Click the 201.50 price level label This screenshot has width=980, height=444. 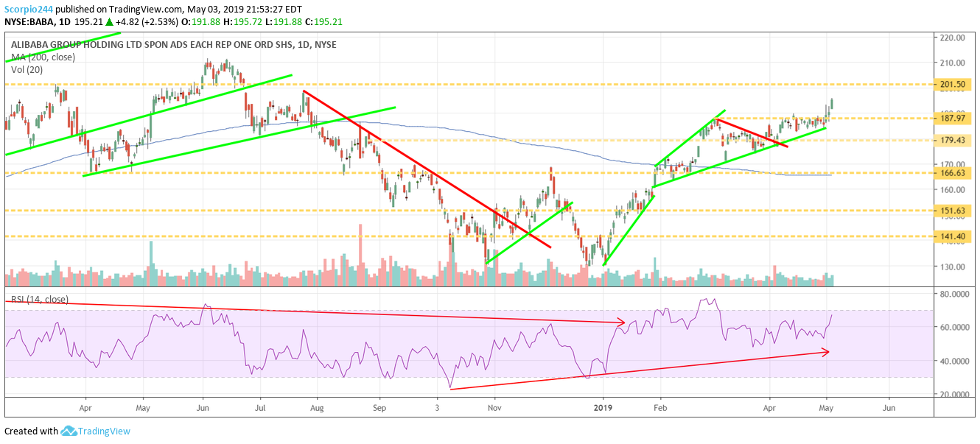click(x=953, y=85)
